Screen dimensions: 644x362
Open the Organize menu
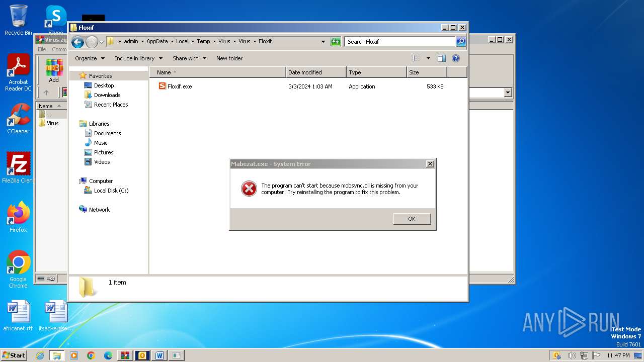(90, 58)
